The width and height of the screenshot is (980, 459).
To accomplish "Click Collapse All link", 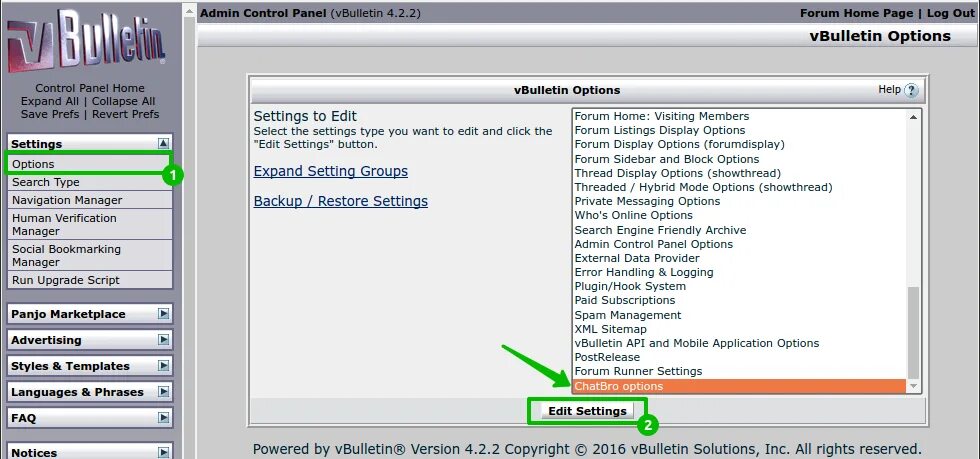I will click(x=124, y=101).
